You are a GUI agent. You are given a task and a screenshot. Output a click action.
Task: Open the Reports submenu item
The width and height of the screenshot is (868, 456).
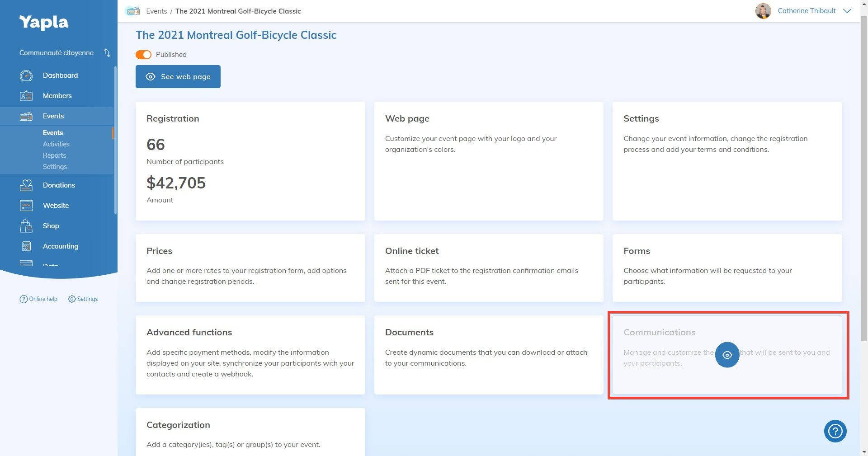[x=54, y=155]
